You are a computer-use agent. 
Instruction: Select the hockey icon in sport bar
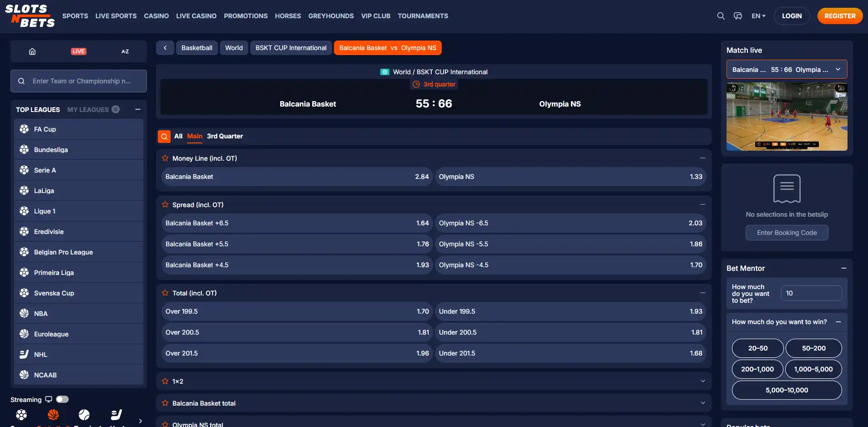pos(116,415)
